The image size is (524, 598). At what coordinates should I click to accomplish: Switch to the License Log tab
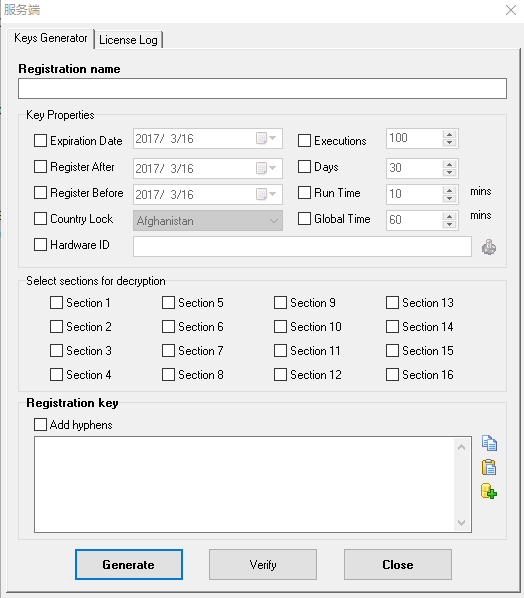point(128,40)
